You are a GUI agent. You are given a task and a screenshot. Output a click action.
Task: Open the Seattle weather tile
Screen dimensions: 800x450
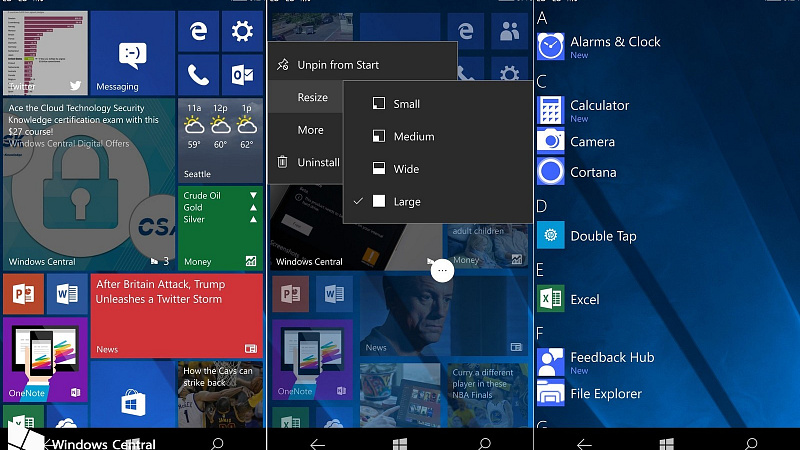(x=220, y=141)
